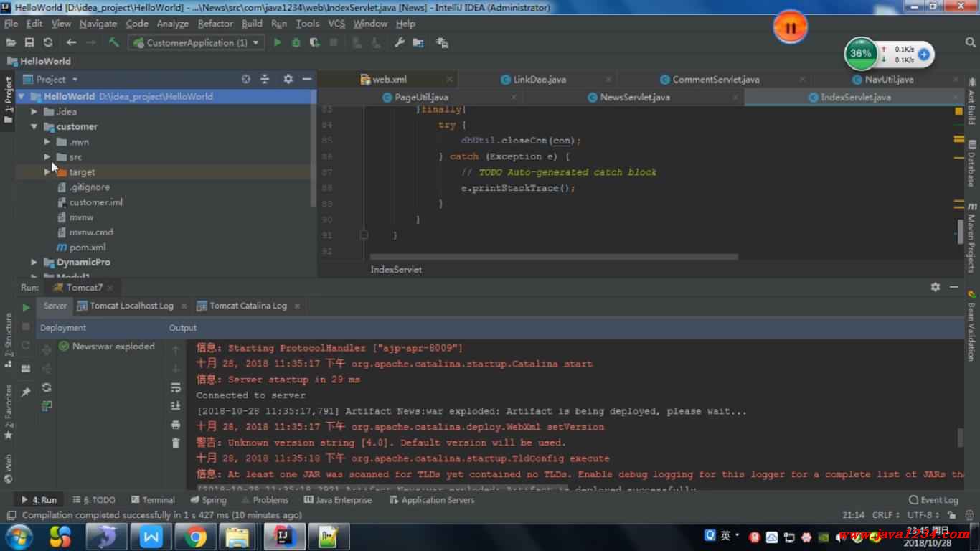Open settings via the toolbar wrench icon
This screenshot has height=551, width=980.
click(x=400, y=43)
